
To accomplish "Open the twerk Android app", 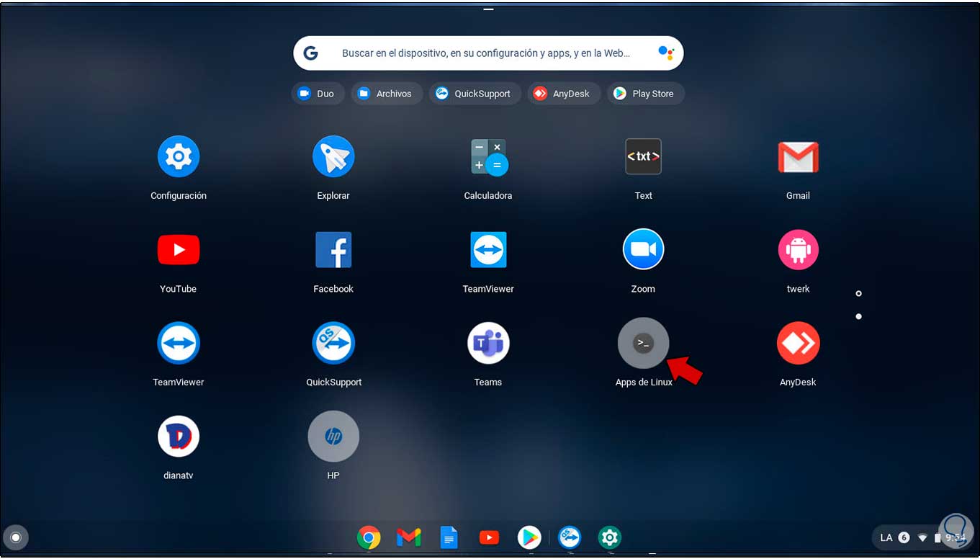I will pos(798,250).
